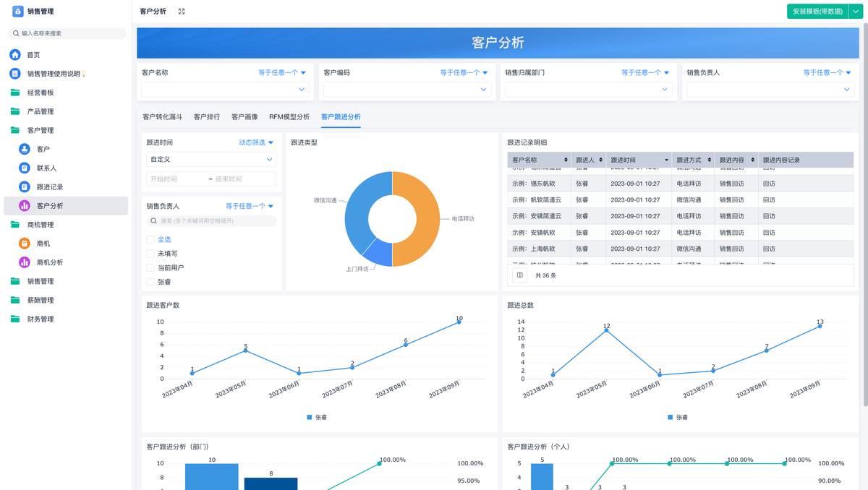
Task: Open the 联系人 form icon
Action: (x=24, y=168)
